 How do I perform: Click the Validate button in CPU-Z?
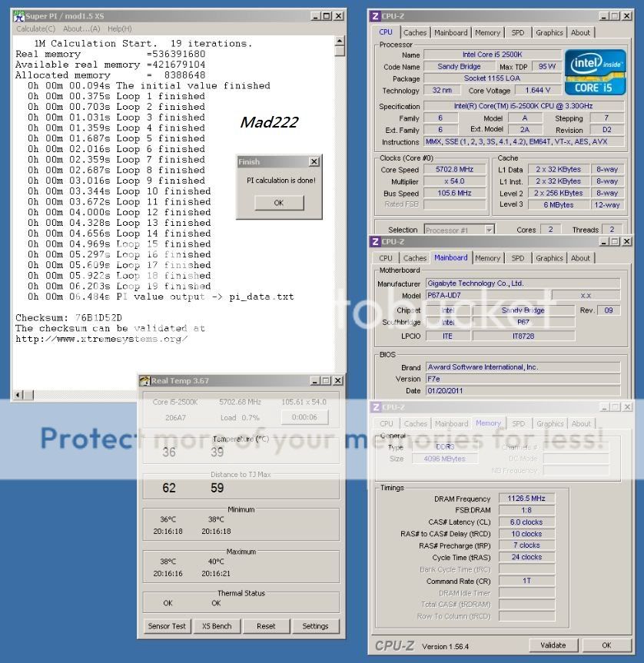coord(553,645)
